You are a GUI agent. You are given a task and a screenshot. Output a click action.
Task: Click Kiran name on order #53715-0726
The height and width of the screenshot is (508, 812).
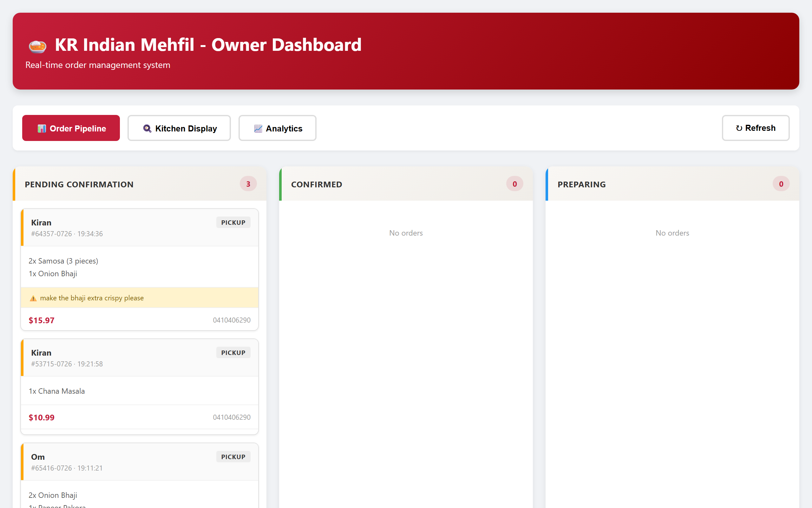(41, 353)
